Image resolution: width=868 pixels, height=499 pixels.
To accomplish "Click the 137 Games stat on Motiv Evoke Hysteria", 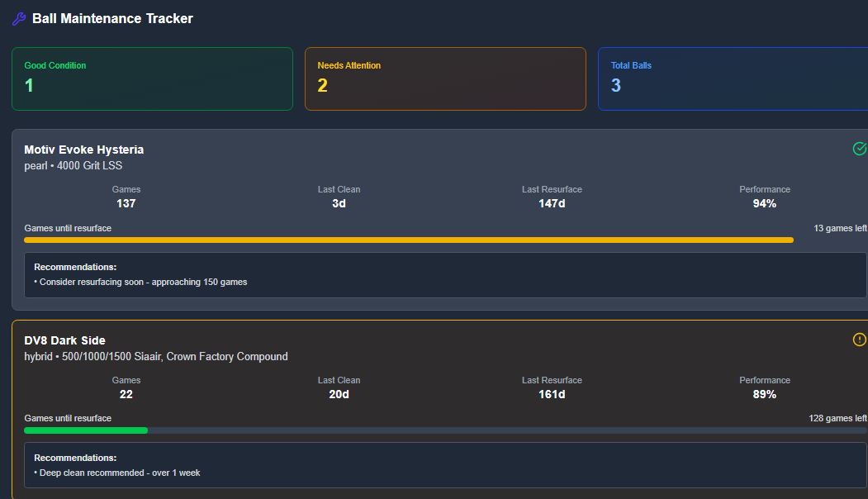I will [126, 203].
